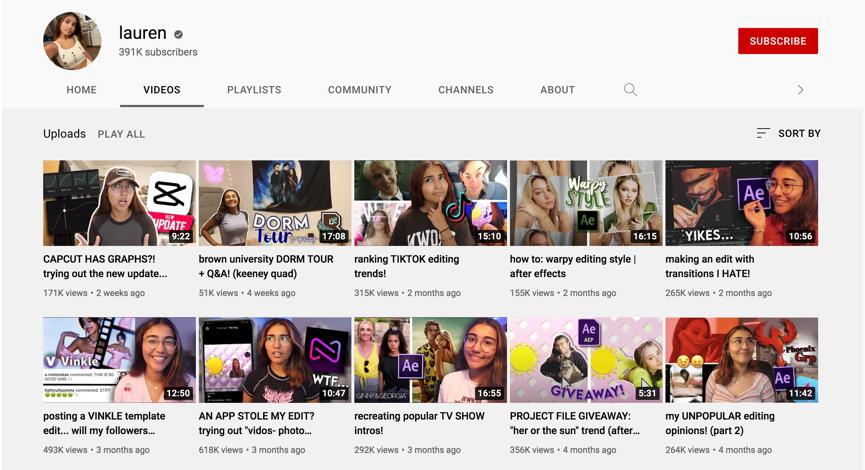This screenshot has height=470, width=865.
Task: Click the lauren channel name
Action: [142, 33]
